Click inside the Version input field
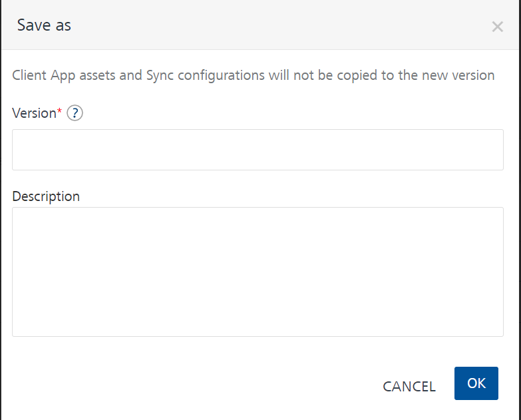 tap(258, 150)
